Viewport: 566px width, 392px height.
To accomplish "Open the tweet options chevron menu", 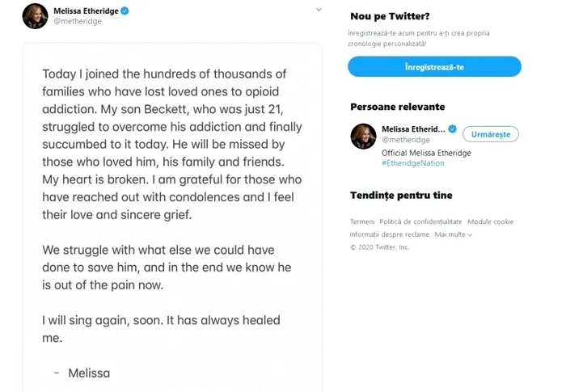I will pos(319,10).
